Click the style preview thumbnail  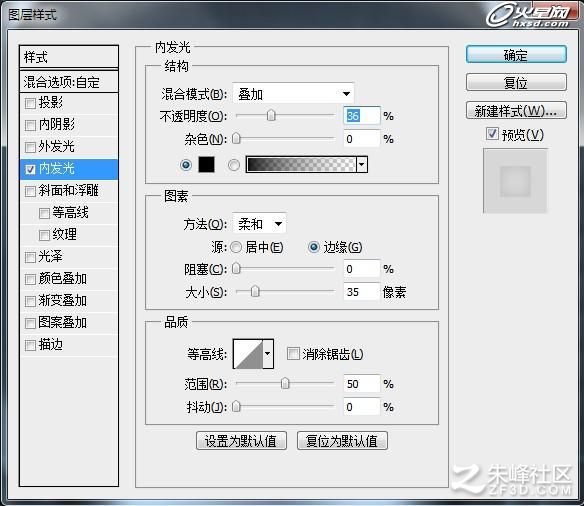[515, 181]
